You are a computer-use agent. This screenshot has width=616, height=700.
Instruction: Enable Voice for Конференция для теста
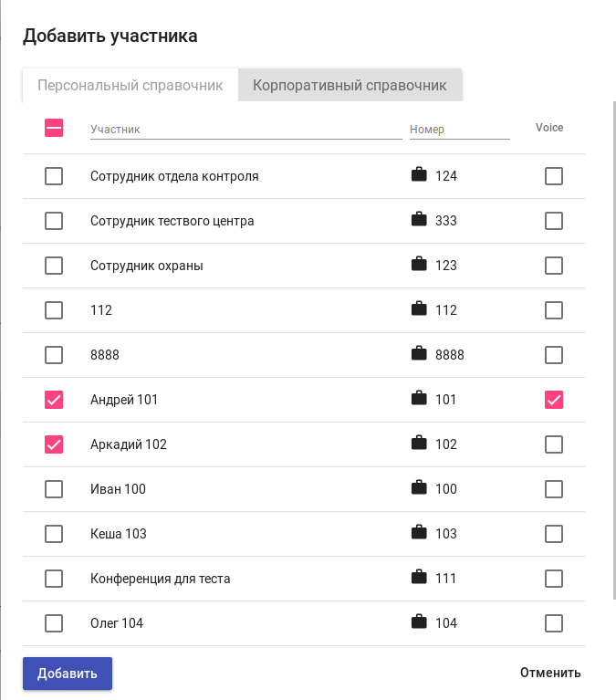tap(554, 579)
